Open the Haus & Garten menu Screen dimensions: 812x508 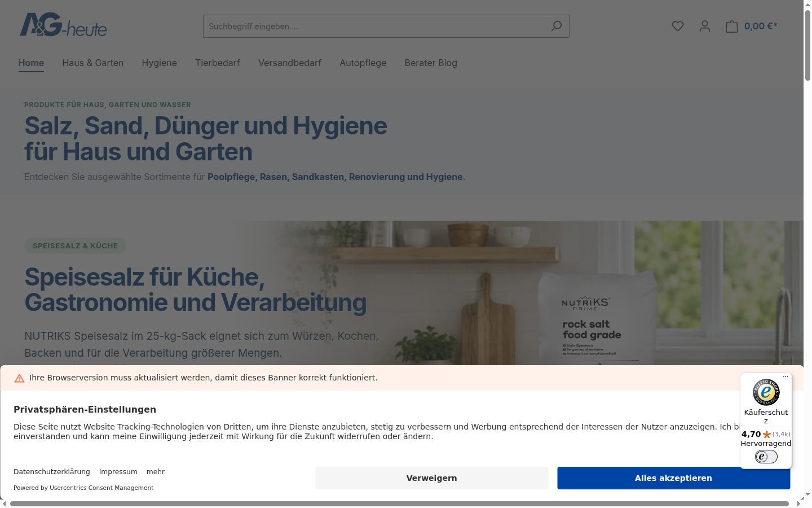tap(93, 63)
